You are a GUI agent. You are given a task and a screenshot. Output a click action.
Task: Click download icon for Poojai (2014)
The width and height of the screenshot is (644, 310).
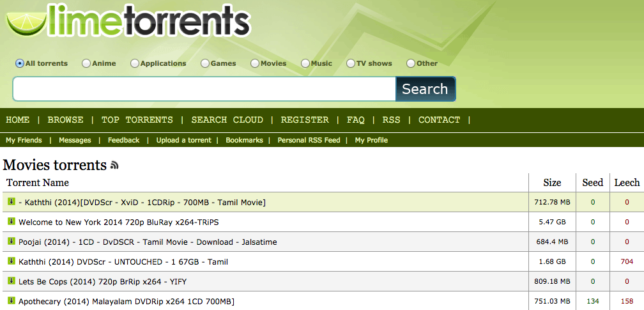[x=11, y=241]
